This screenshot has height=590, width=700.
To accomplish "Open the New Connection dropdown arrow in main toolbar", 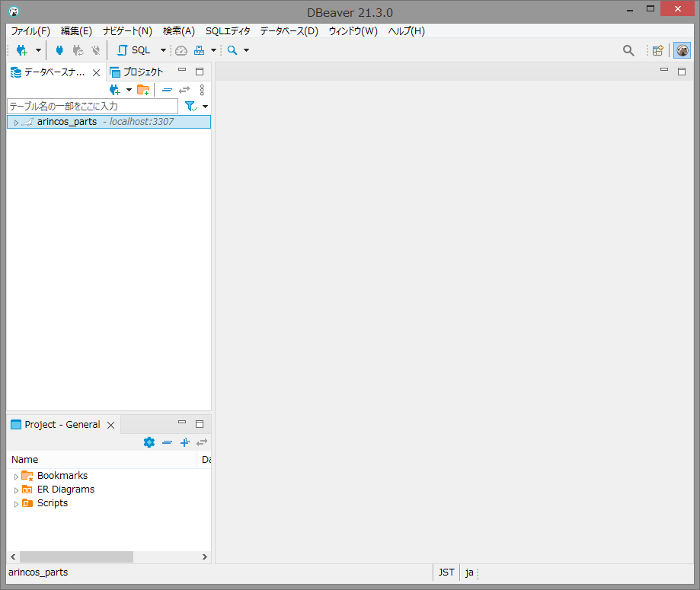I will (38, 50).
